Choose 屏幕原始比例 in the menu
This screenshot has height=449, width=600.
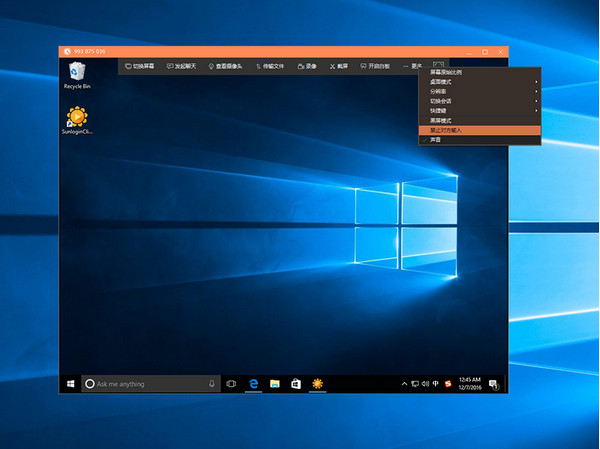coord(446,72)
